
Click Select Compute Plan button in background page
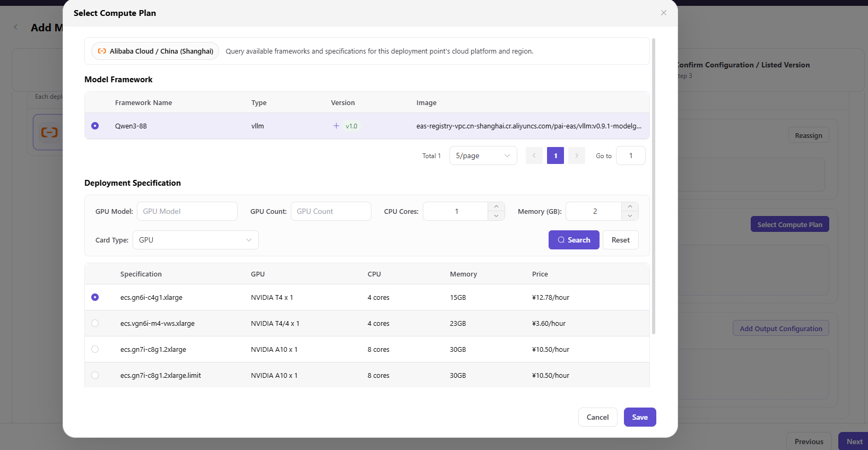pyautogui.click(x=790, y=224)
